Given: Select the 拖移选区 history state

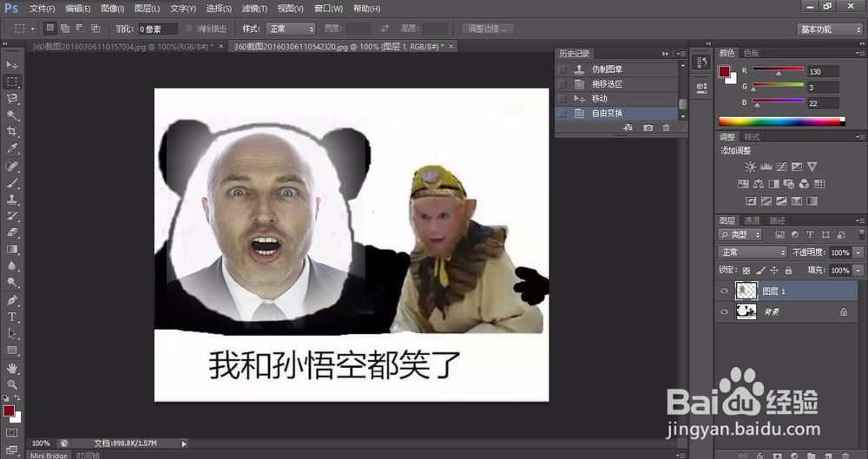Looking at the screenshot, I should (616, 84).
